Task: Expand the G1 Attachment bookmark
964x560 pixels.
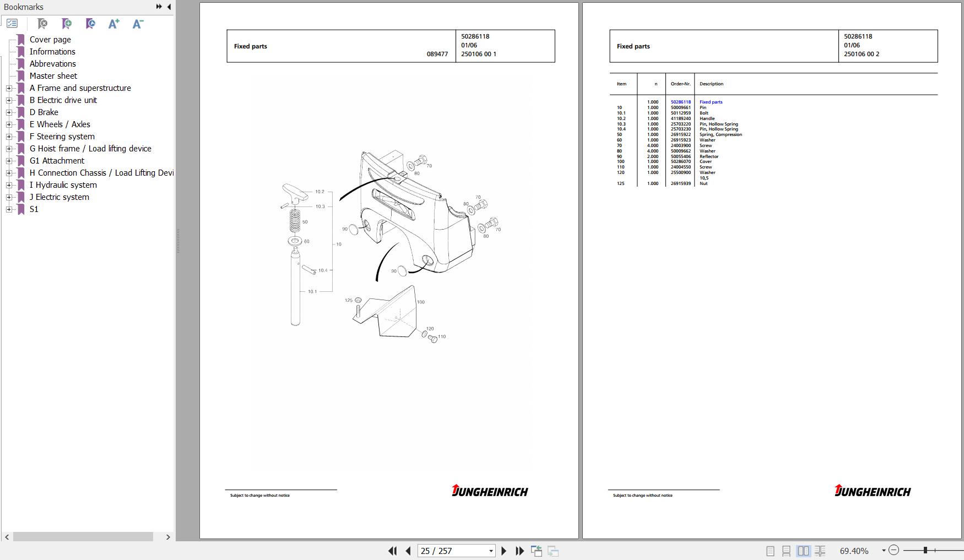Action: click(9, 161)
